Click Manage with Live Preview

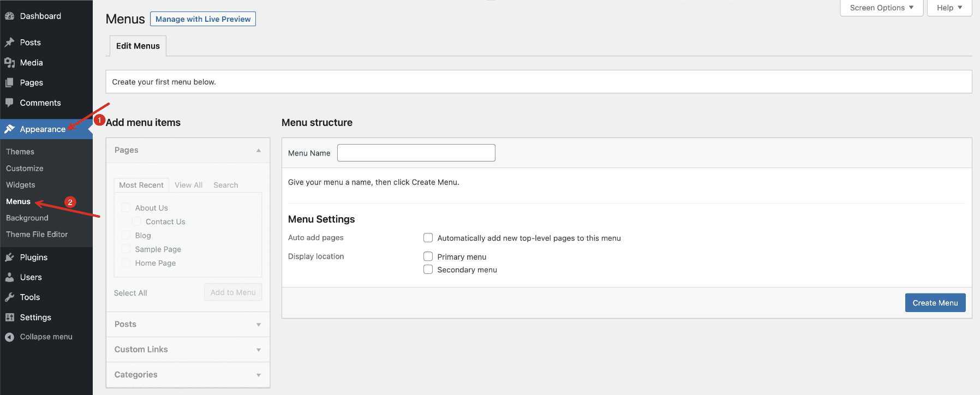click(x=203, y=19)
